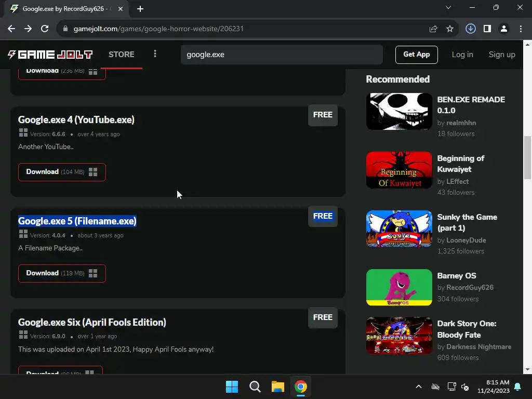Click the Game Jolt logo

point(50,54)
